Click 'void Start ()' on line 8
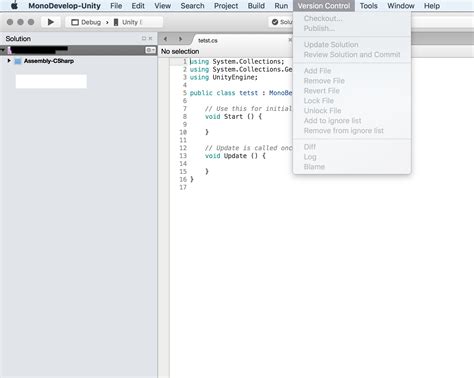 (229, 117)
